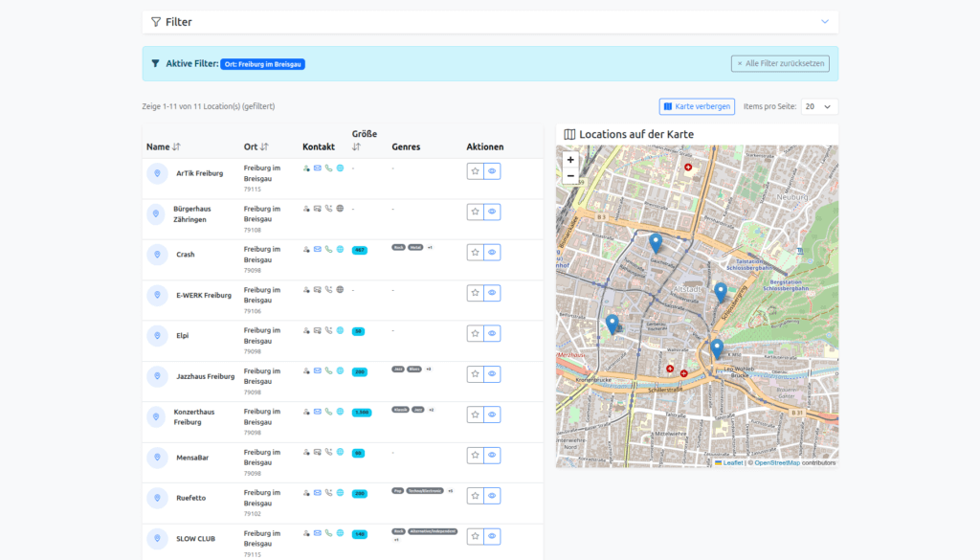
Task: View Bürgerhaus Zähringen details via eye icon
Action: click(x=492, y=212)
